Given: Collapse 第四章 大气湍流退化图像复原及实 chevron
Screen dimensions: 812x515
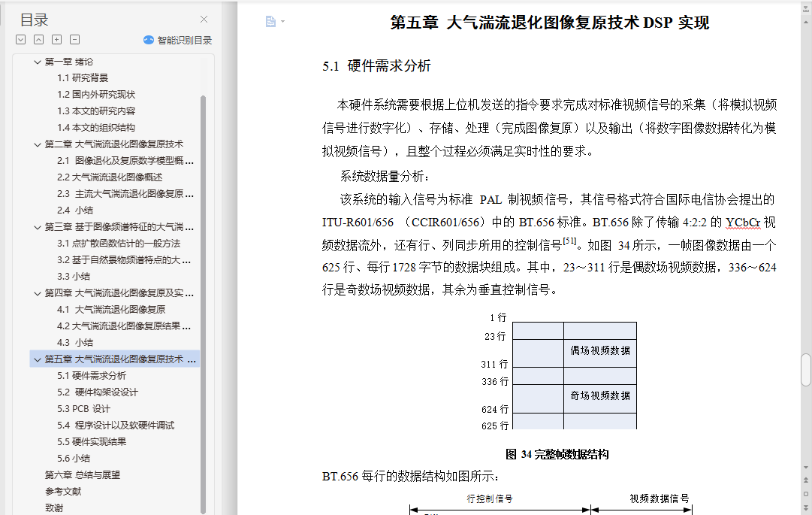Looking at the screenshot, I should click(x=38, y=294).
